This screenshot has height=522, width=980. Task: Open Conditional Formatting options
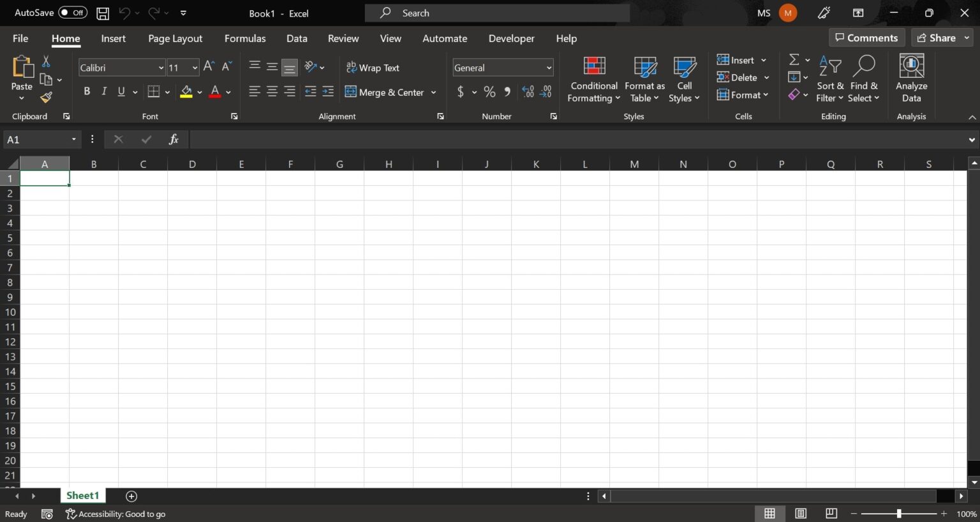tap(593, 79)
